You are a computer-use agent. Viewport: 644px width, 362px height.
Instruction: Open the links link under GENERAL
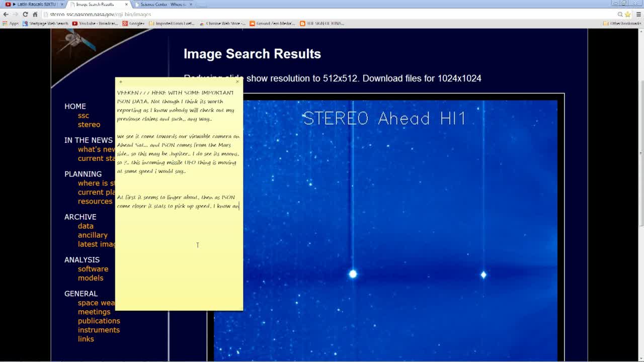86,339
